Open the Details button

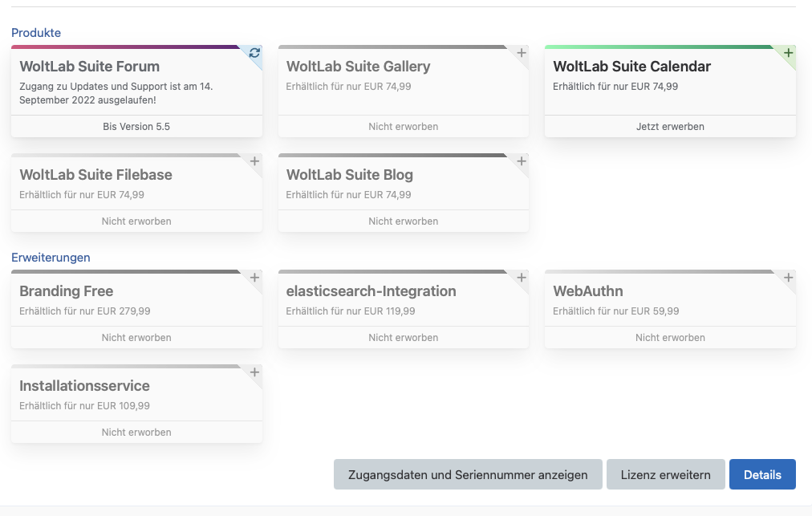[x=761, y=474]
